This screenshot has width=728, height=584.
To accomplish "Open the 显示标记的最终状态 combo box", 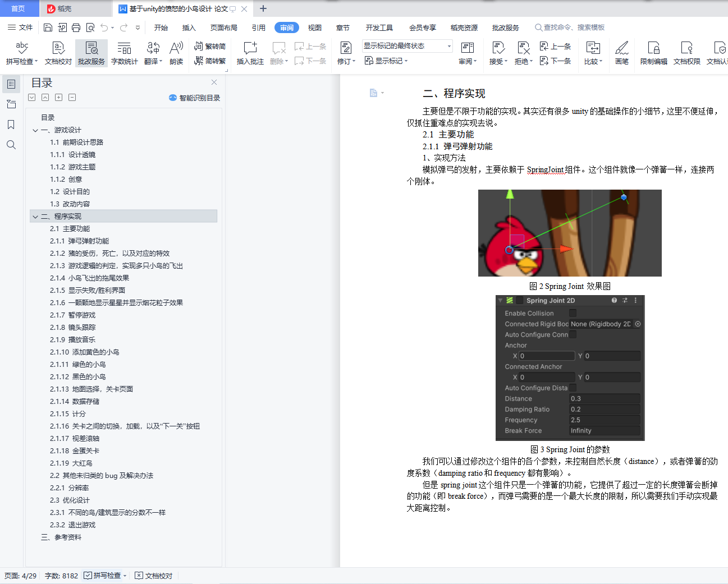I will point(408,46).
